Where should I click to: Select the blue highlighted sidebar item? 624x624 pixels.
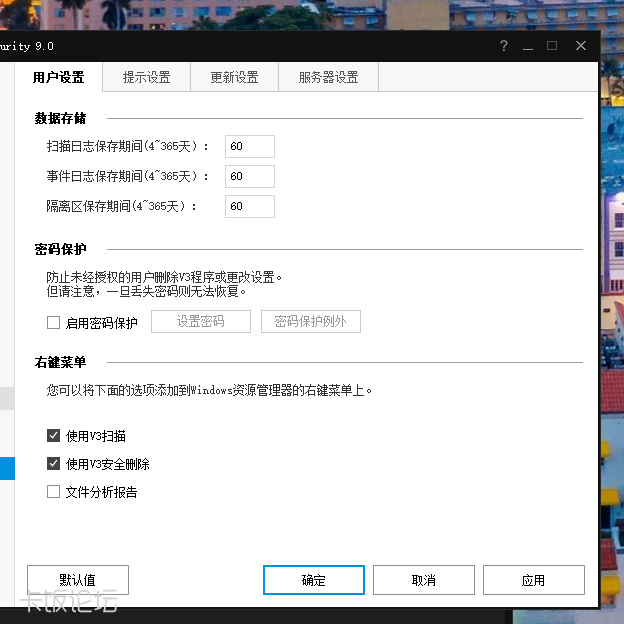pyautogui.click(x=7, y=468)
